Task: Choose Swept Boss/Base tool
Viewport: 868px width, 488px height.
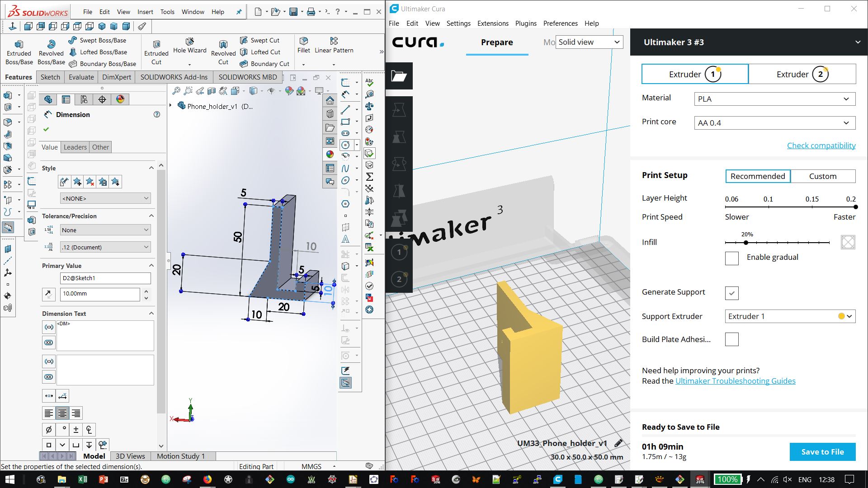Action: [x=98, y=40]
